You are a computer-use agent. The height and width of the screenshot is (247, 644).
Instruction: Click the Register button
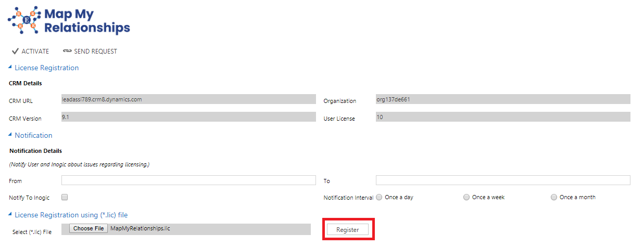348,229
